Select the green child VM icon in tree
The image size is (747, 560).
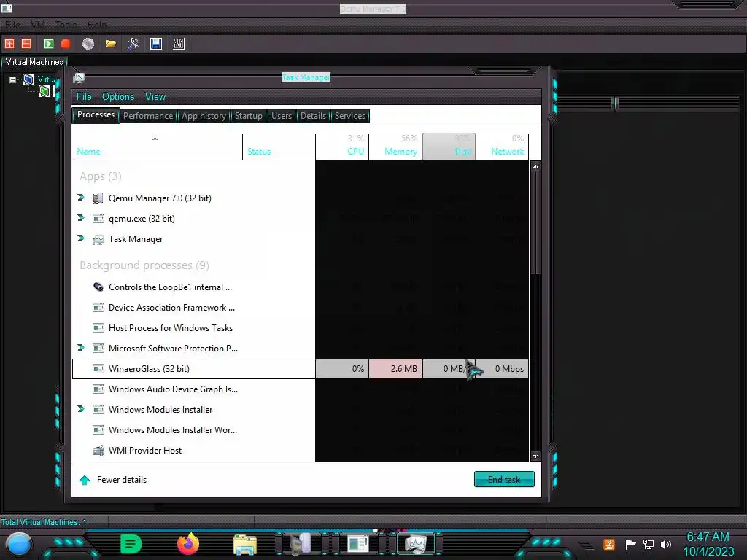(x=44, y=91)
